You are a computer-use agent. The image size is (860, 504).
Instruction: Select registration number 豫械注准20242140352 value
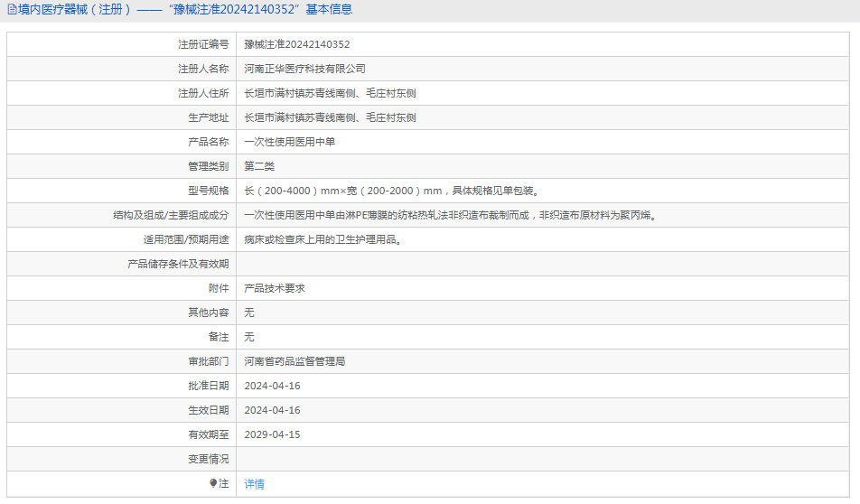(296, 44)
